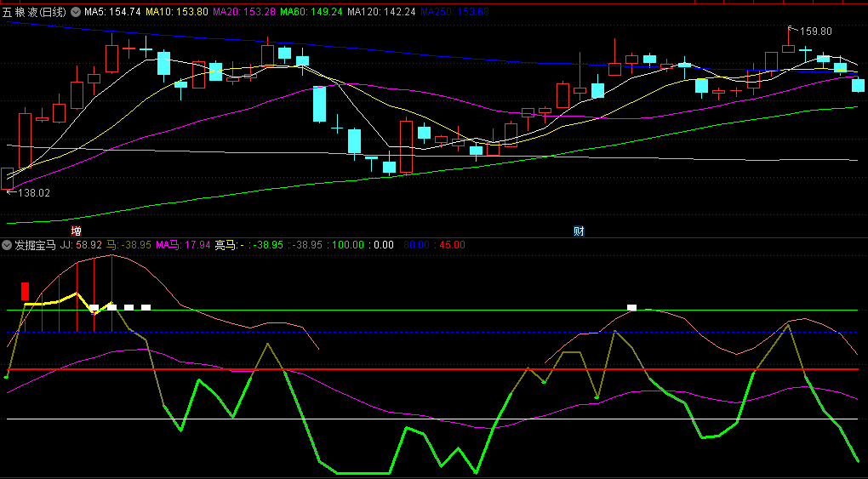Click the red 增 event marker
The image size is (868, 479).
click(76, 231)
